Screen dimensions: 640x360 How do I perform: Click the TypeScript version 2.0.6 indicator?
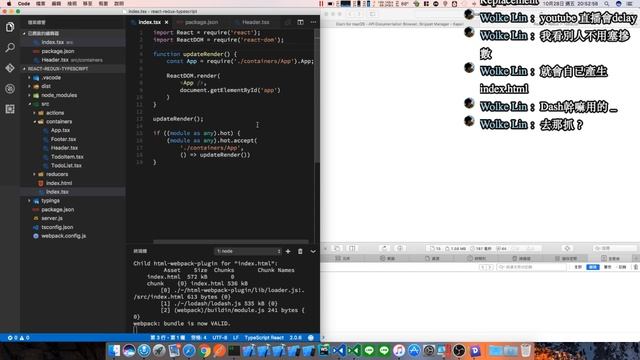(x=296, y=338)
